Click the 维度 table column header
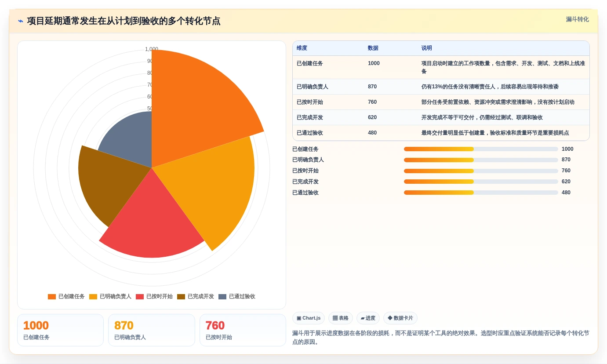Screen dimensions: 607x364 click(x=302, y=48)
